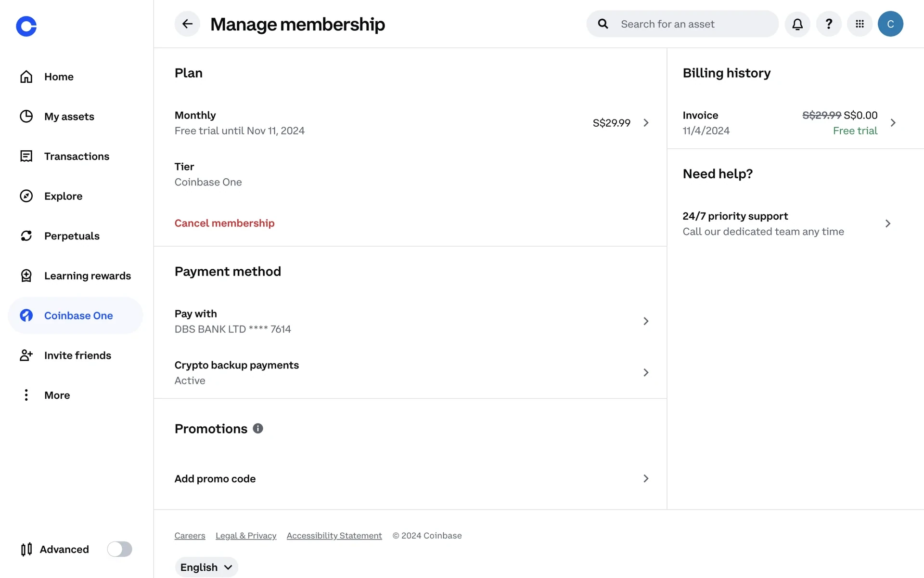Screen dimensions: 924x578
Task: Click the DBS BANK LTD **** 7614 text
Action: coord(233,329)
